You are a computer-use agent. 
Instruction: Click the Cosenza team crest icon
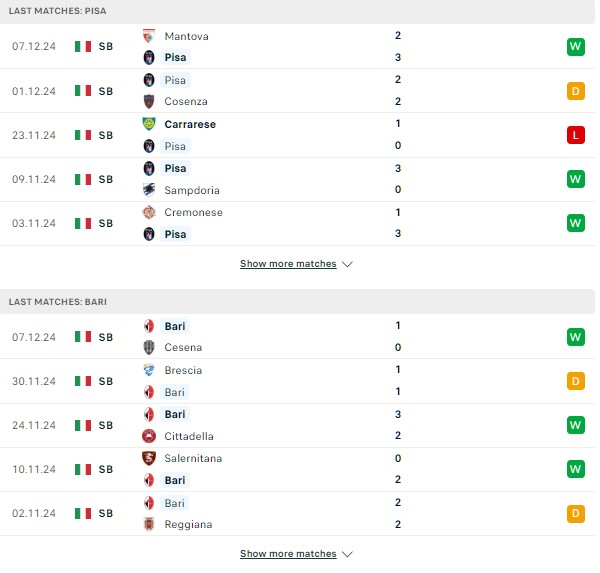point(149,101)
